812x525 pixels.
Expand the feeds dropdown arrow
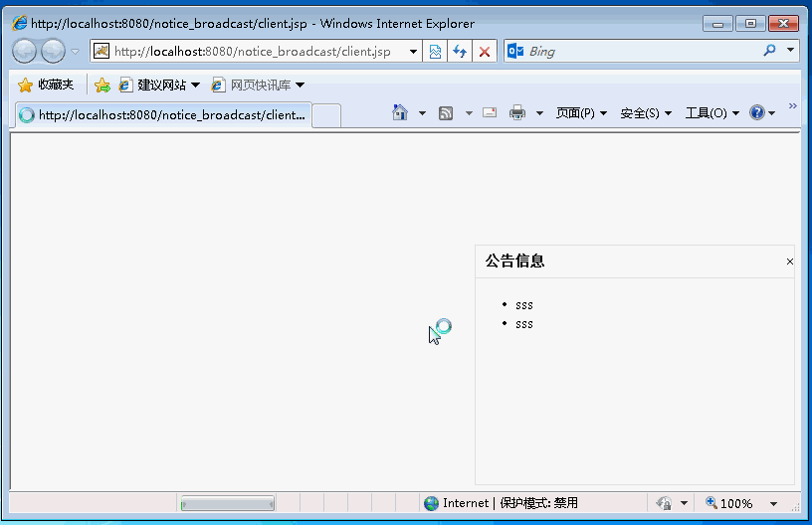[x=469, y=112]
